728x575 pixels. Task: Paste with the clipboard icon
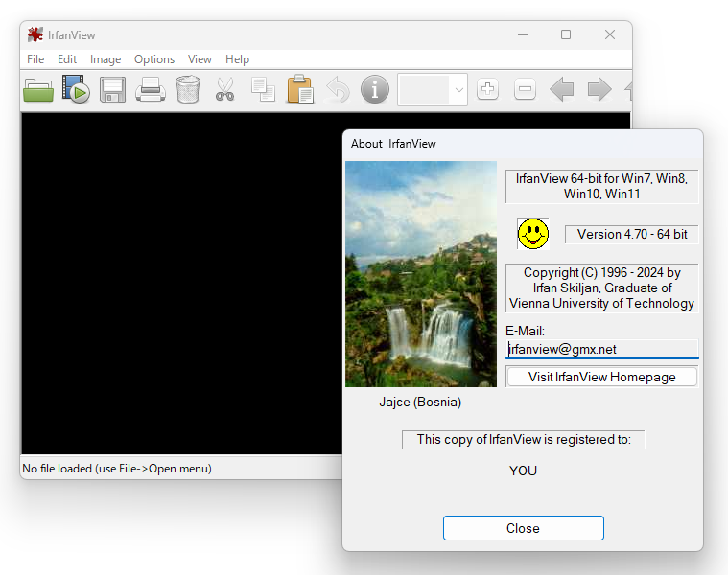tap(300, 89)
